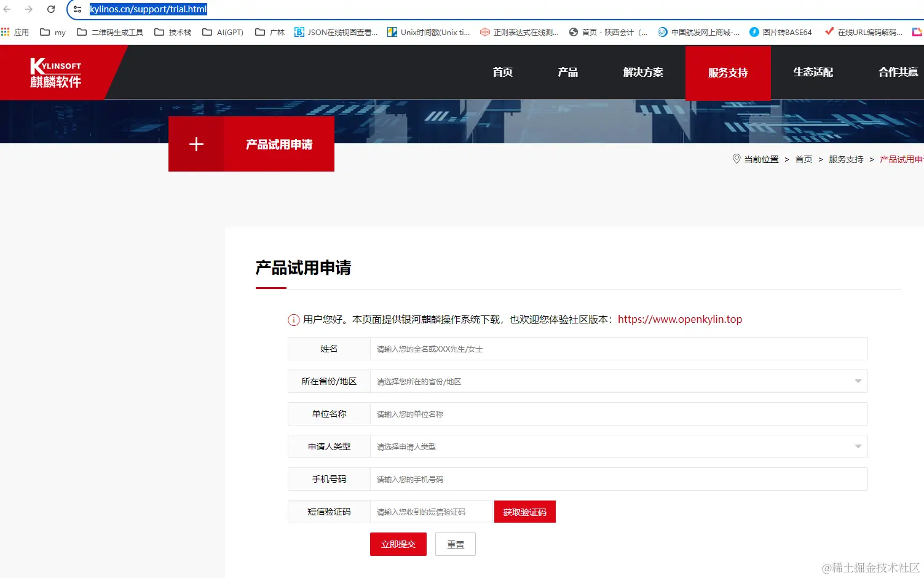Click the info icon before 用户您好
This screenshot has width=924, height=578.
[x=294, y=320]
